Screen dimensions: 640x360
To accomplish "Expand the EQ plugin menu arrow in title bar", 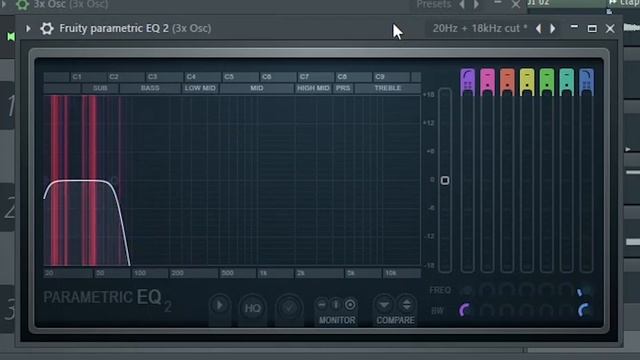I will click(28, 29).
